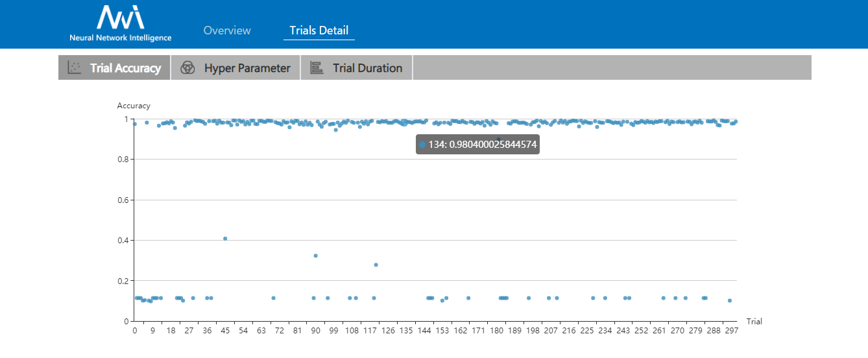Click the bar chart Trial Duration icon
The height and width of the screenshot is (358, 868).
pos(317,67)
